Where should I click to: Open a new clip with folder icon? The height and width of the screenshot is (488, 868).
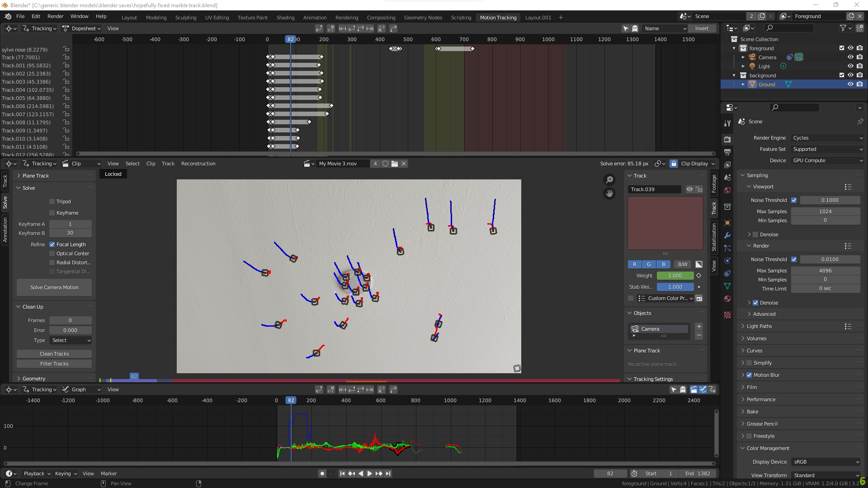click(395, 164)
